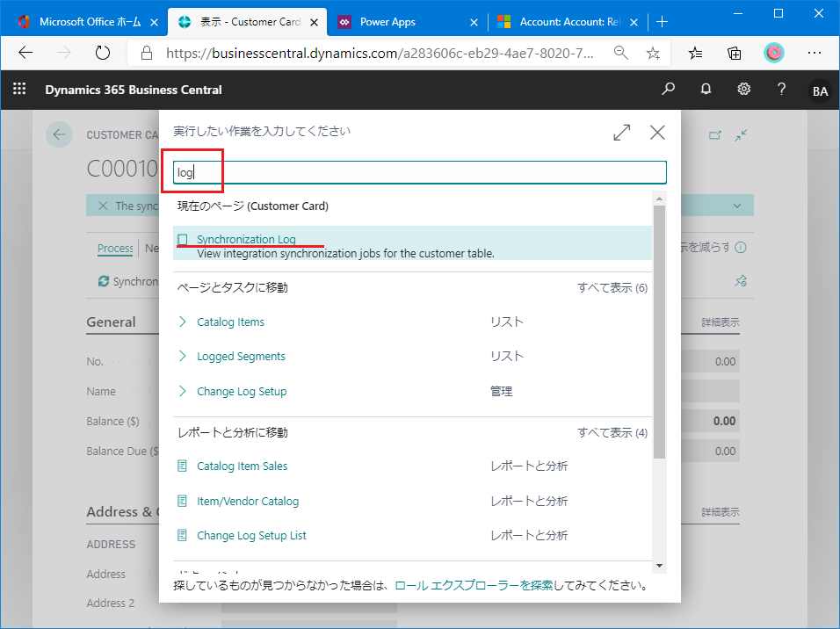Expand the Logged Segments chevron
Image resolution: width=840 pixels, height=629 pixels.
point(183,357)
